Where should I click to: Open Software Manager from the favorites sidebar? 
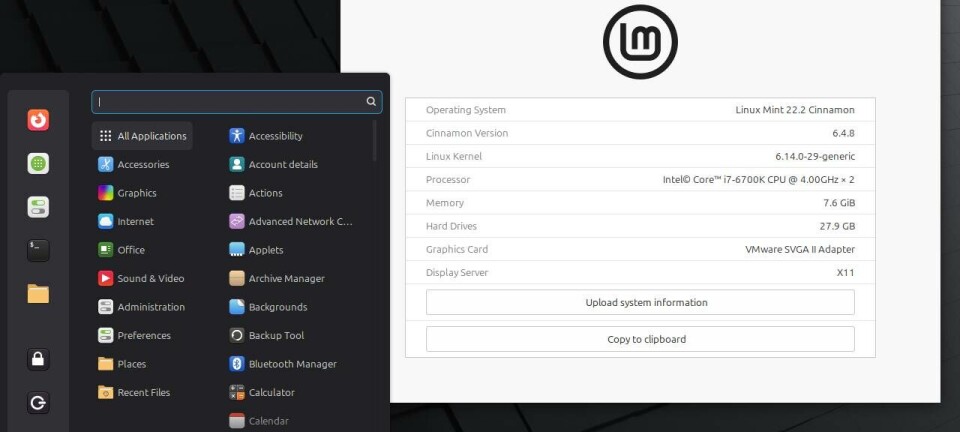[x=38, y=163]
